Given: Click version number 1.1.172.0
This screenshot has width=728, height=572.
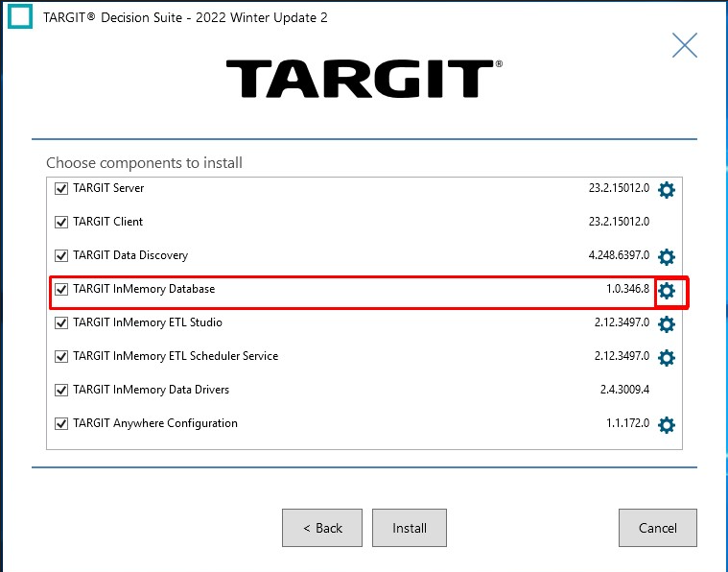Looking at the screenshot, I should (627, 423).
